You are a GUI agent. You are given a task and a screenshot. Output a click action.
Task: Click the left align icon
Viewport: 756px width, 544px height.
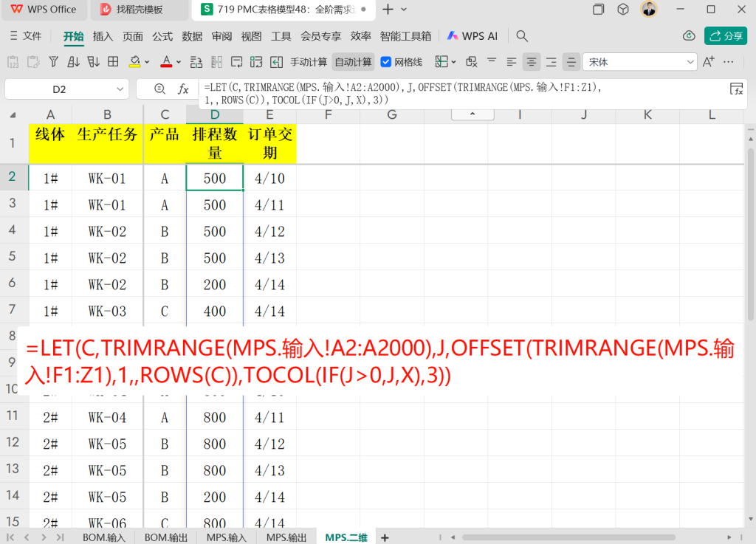pos(512,62)
